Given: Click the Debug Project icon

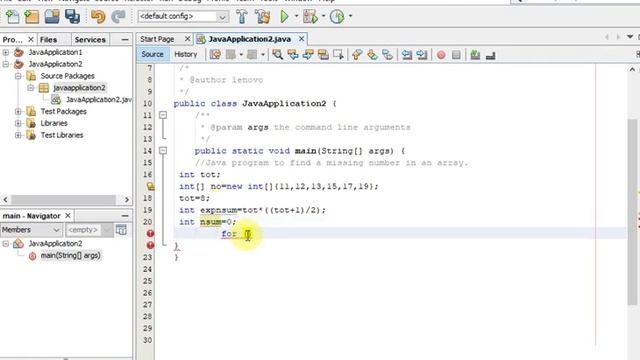Looking at the screenshot, I should (x=310, y=16).
